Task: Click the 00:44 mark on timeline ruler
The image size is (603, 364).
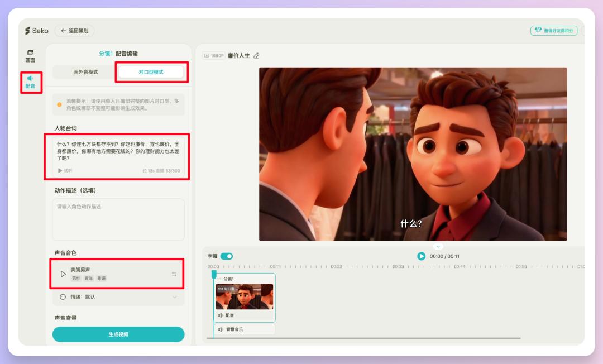Action: 459,266
